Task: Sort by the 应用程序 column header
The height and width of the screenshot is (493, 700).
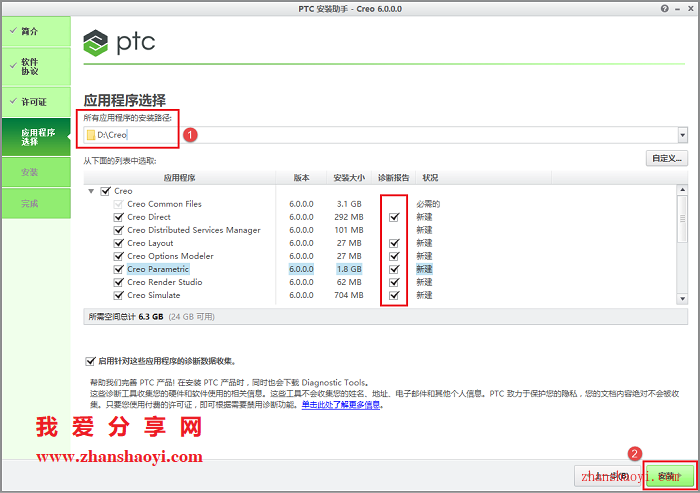Action: [x=179, y=178]
